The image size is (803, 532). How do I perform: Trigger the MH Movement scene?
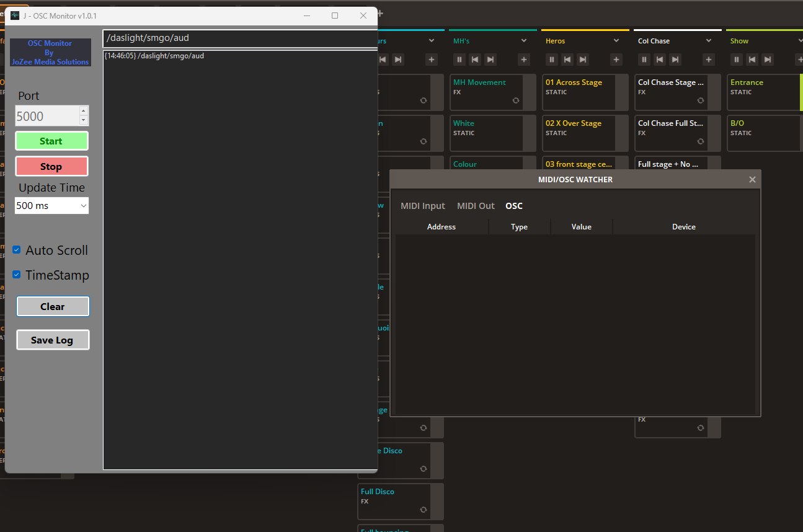point(493,92)
